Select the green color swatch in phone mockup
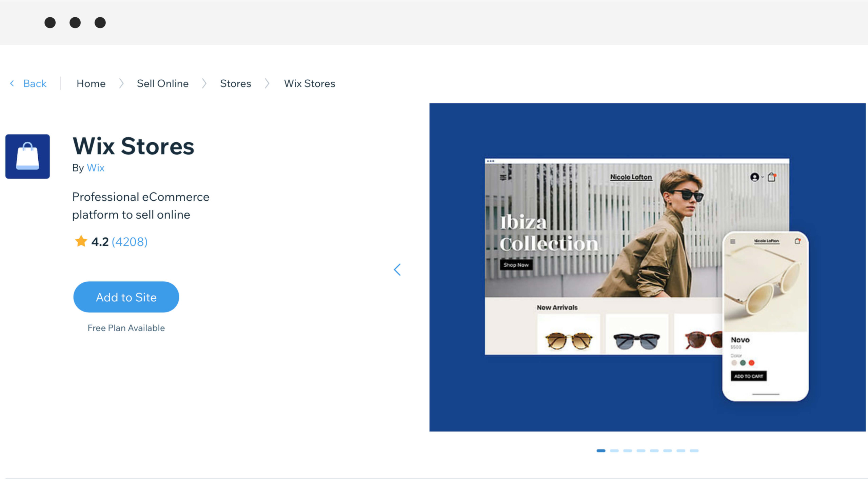This screenshot has width=868, height=501. point(743,363)
